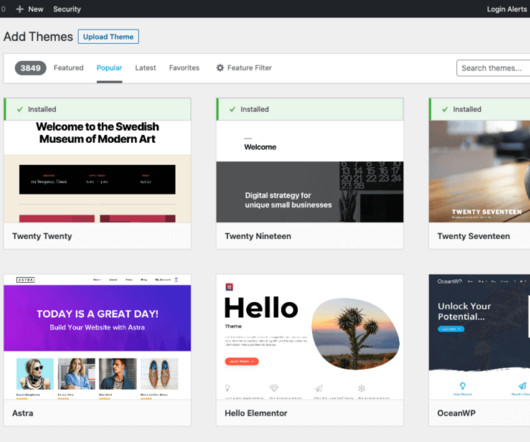The height and width of the screenshot is (442, 530).
Task: Select the Twenty Twenty theme thumbnail
Action: tap(97, 171)
